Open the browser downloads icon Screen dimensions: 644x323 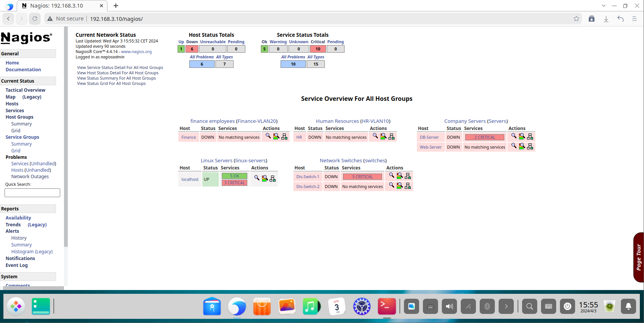606,19
